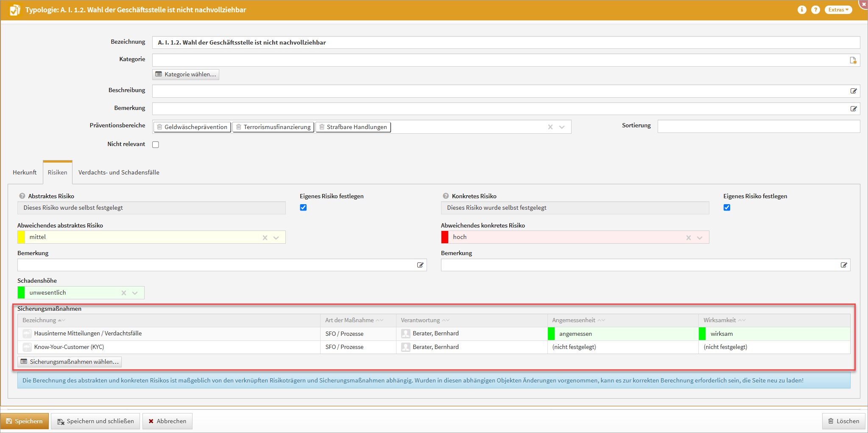Viewport: 868px width, 433px height.
Task: Click the Konkretes Risiko help icon
Action: pyautogui.click(x=446, y=196)
